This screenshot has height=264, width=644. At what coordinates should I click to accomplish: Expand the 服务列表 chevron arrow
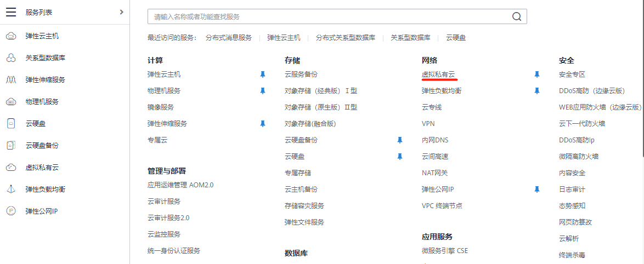[121, 12]
